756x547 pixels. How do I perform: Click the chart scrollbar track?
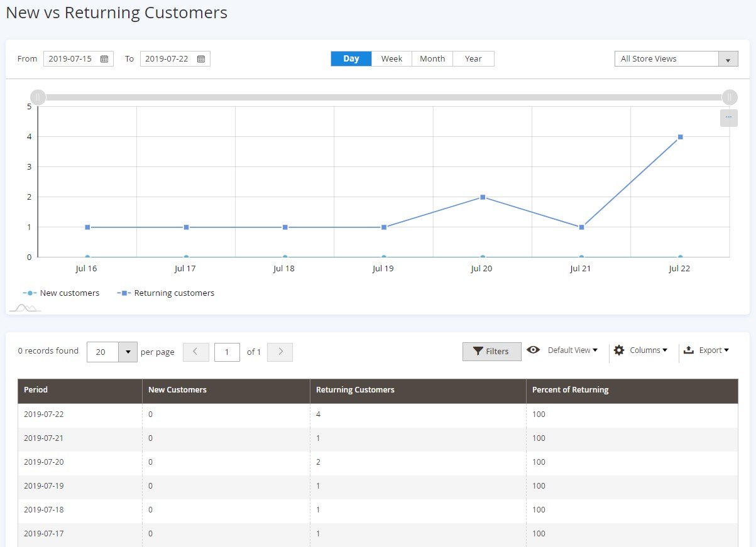pos(383,97)
